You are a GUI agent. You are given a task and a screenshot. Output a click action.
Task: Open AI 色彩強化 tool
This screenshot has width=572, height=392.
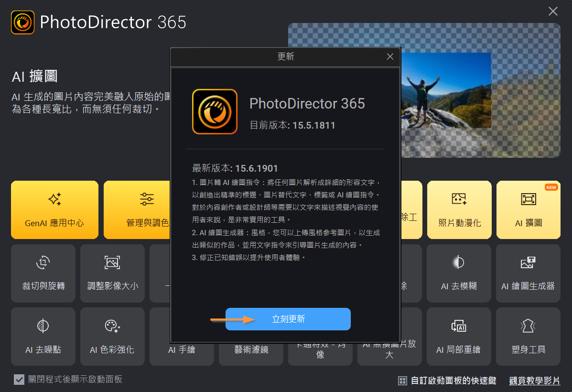click(112, 337)
